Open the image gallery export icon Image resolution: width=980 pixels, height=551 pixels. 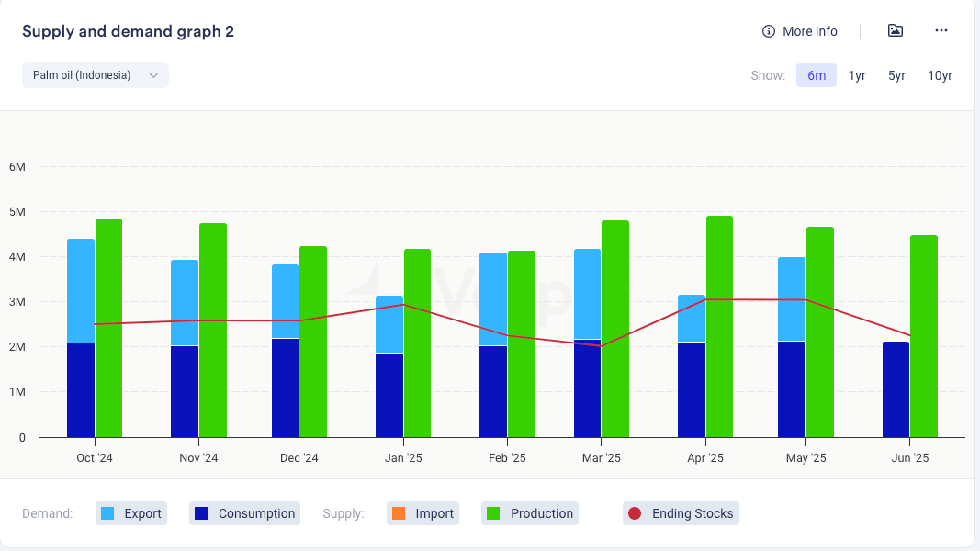pos(896,31)
